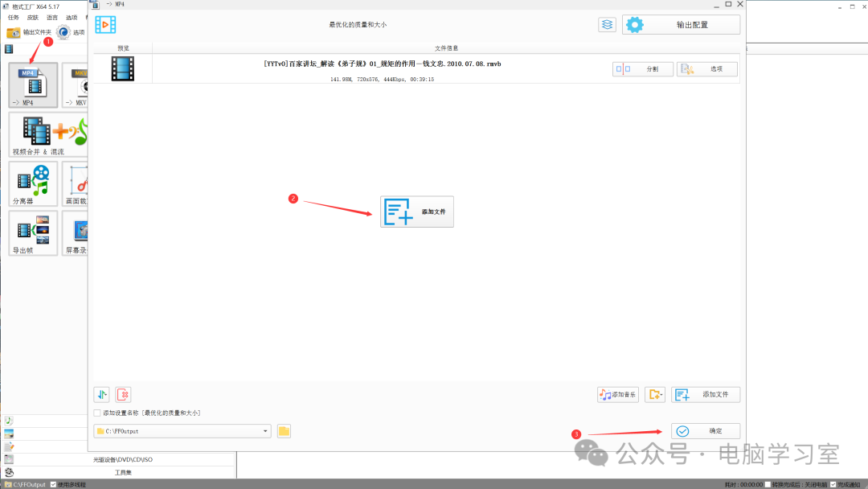Image resolution: width=868 pixels, height=489 pixels.
Task: Click the 确定 confirm button
Action: pyautogui.click(x=706, y=431)
